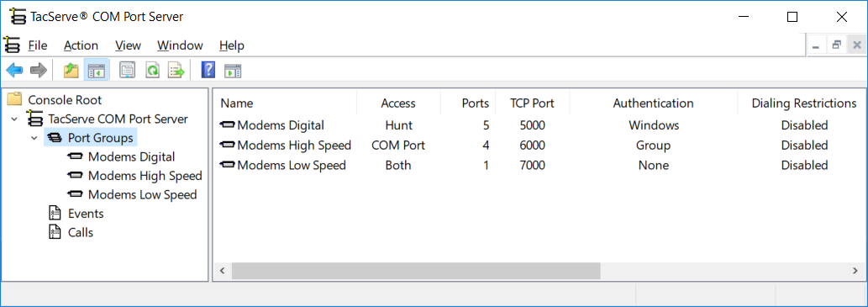Click the Group authentication cell
The width and height of the screenshot is (868, 307).
tap(654, 146)
